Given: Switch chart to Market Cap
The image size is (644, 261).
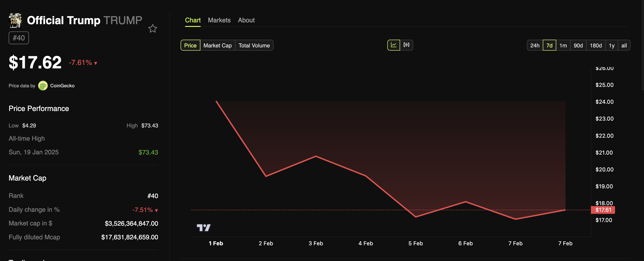Looking at the screenshot, I should 217,46.
